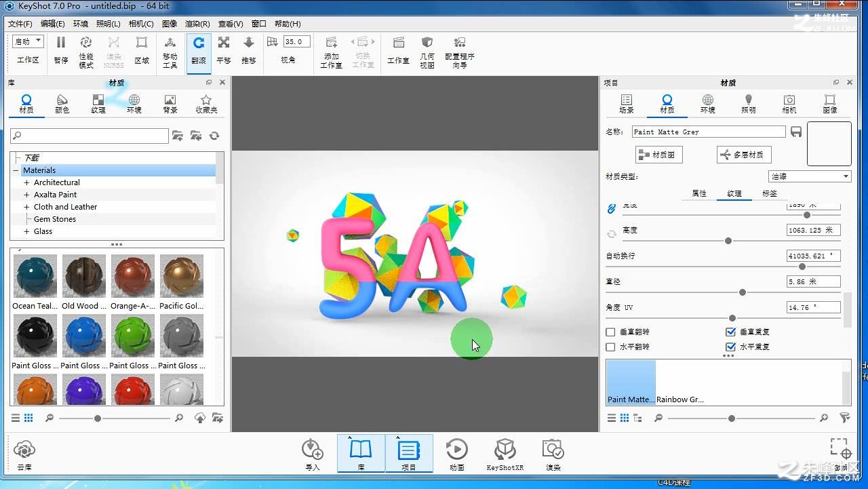Adjust library thumbnail size slider
This screenshot has width=868, height=489.
(x=98, y=418)
